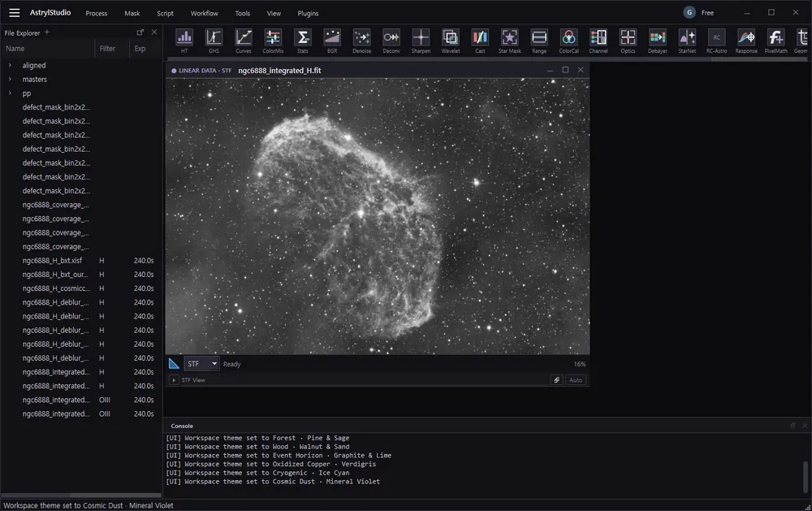
Task: Click the Auto stretch button
Action: tap(576, 380)
